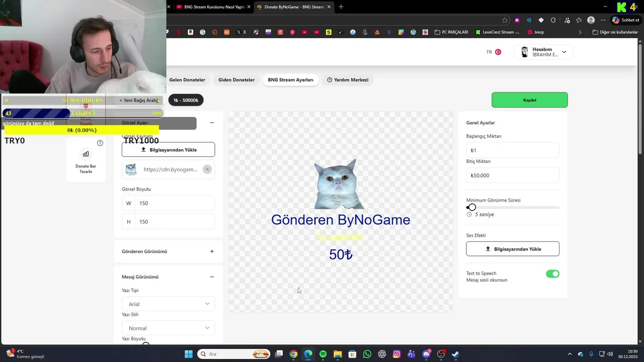The width and height of the screenshot is (644, 362).
Task: Open the Google bookmark icon
Action: pyautogui.click(x=202, y=32)
